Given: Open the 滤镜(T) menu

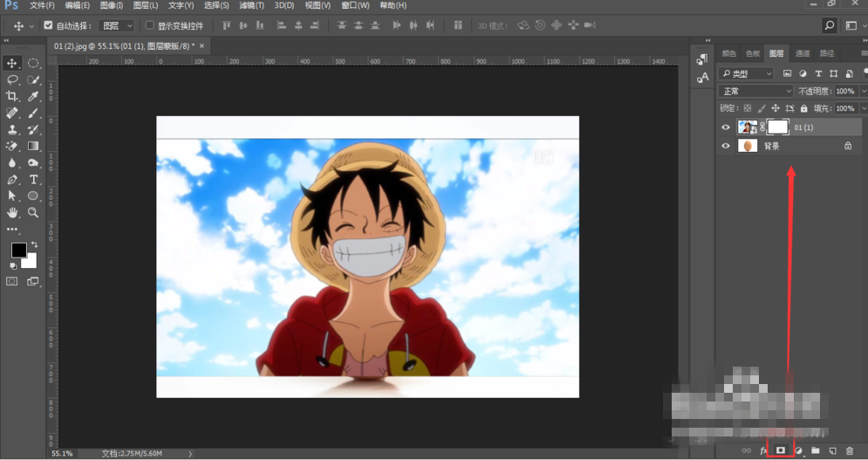Looking at the screenshot, I should 251,5.
